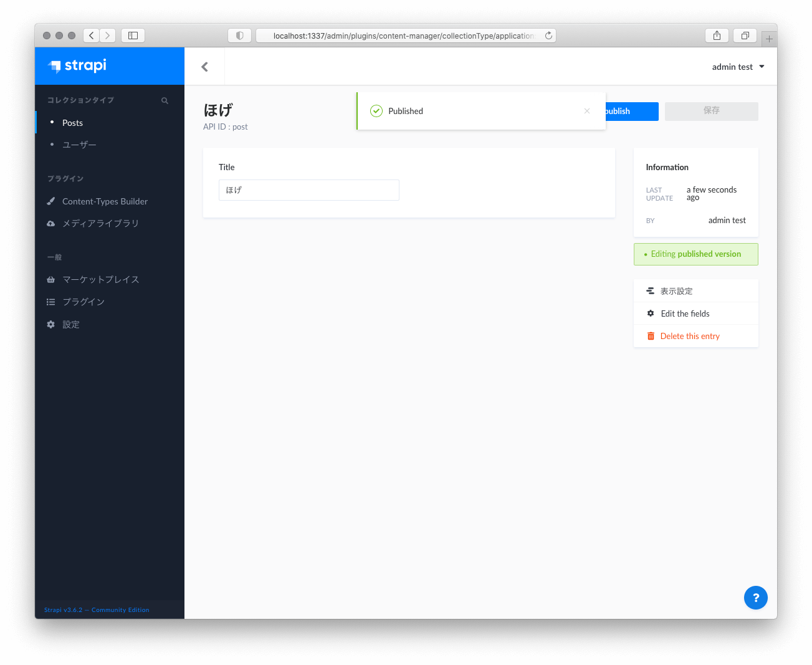Viewport: 812px width, 665px height.
Task: Open the admin test user dropdown
Action: [738, 67]
